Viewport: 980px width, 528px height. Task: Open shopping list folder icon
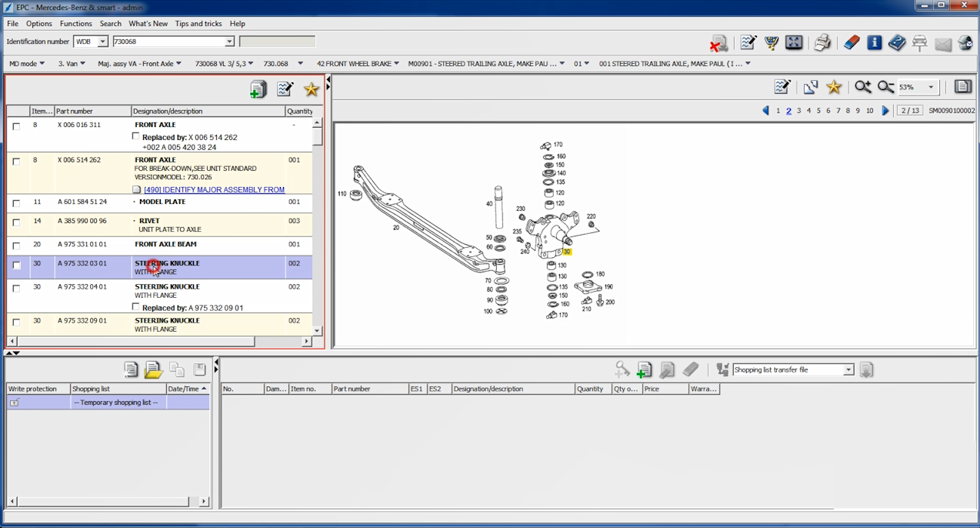(153, 369)
